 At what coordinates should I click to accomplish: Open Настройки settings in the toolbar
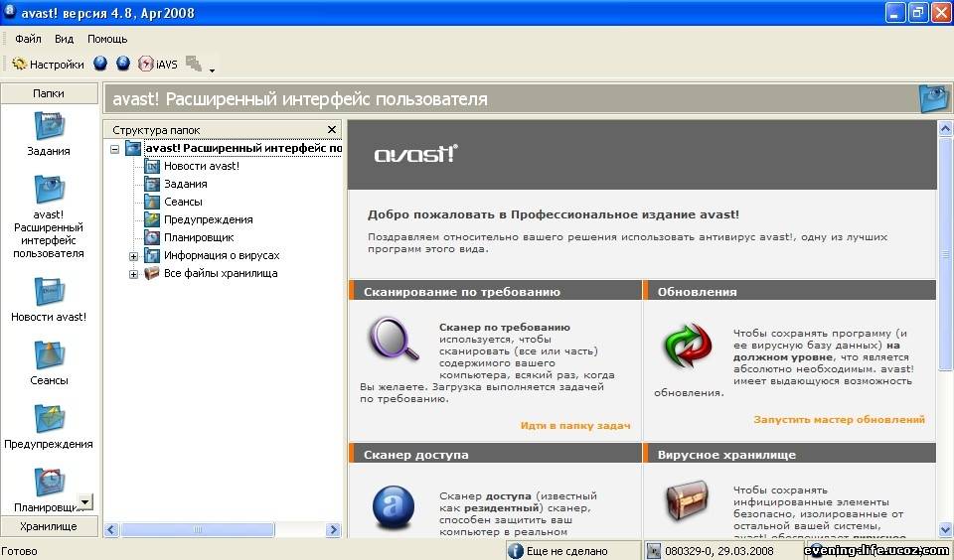click(x=48, y=64)
